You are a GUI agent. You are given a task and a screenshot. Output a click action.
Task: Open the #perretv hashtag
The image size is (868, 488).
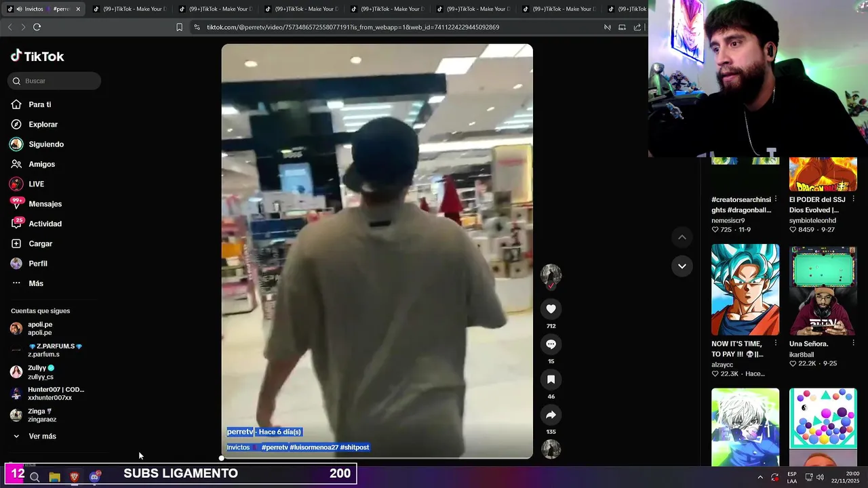[275, 447]
